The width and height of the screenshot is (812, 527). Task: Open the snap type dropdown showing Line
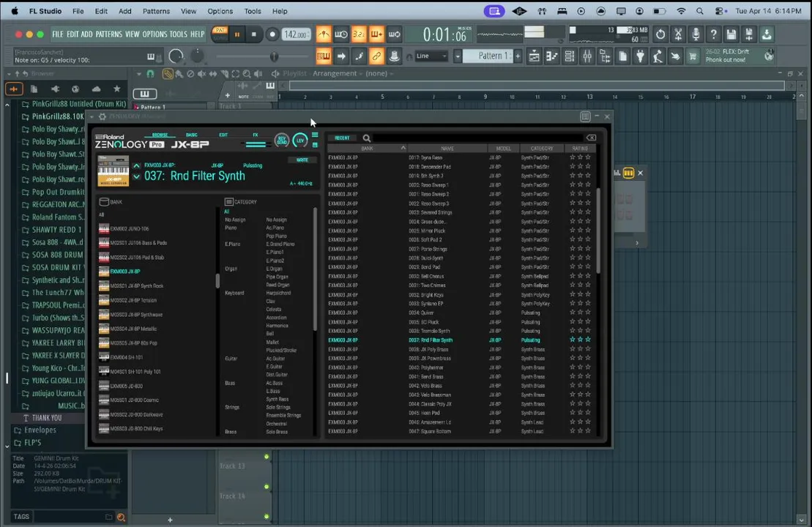(x=431, y=56)
